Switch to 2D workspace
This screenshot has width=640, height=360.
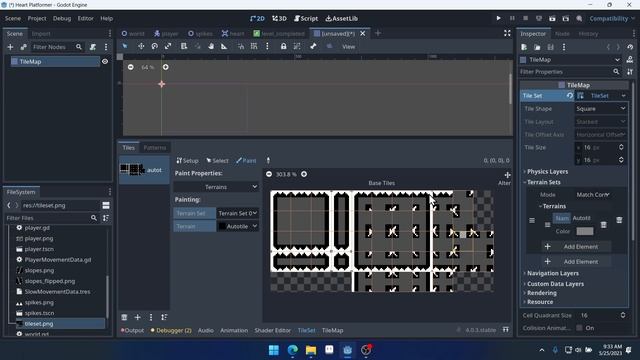tap(257, 18)
